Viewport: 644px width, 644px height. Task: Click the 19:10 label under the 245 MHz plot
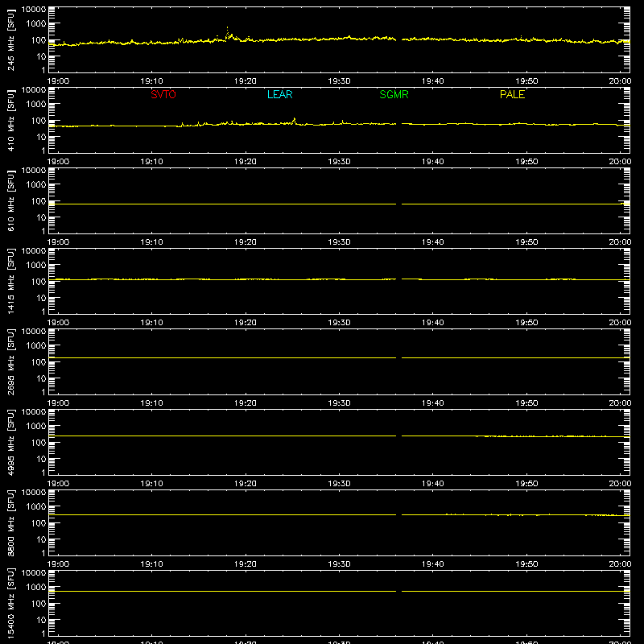click(151, 81)
